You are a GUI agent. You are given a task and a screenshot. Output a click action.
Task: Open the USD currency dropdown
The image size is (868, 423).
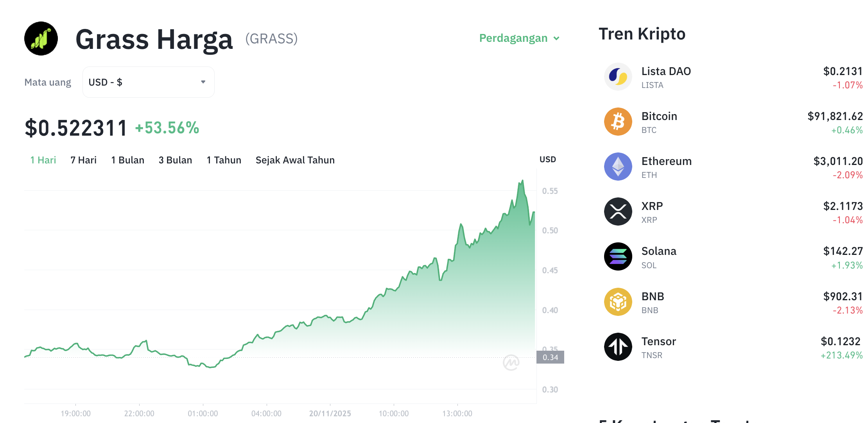pos(148,82)
